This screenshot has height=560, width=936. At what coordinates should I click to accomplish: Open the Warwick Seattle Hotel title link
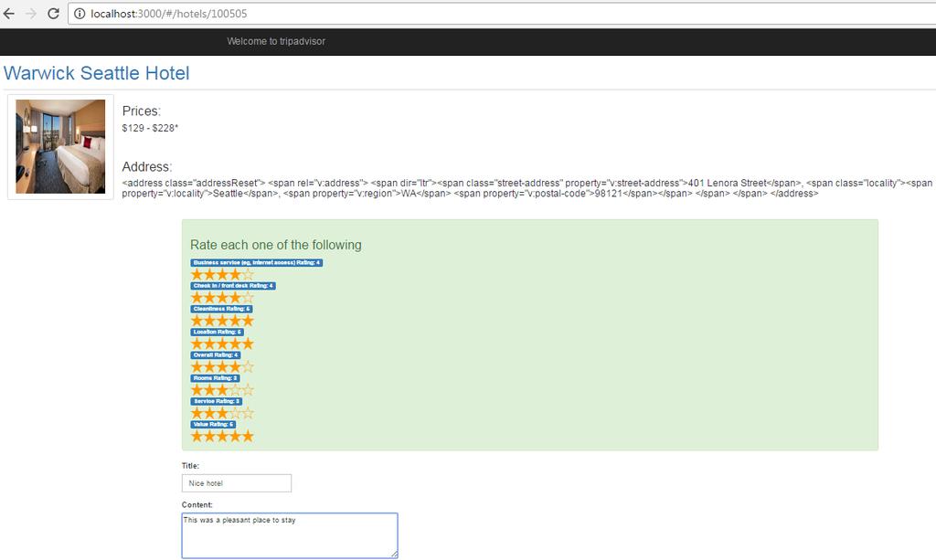click(96, 73)
